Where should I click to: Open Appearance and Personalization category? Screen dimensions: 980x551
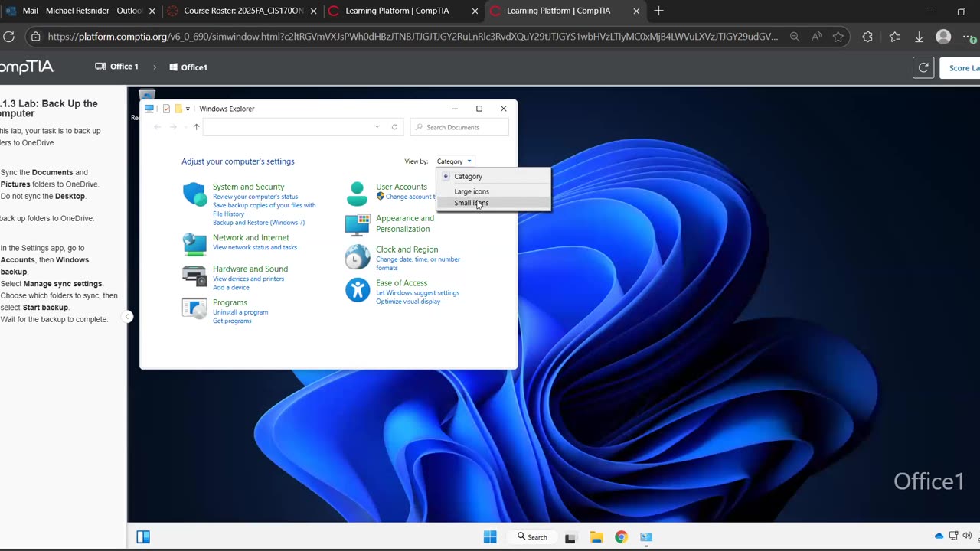click(405, 223)
